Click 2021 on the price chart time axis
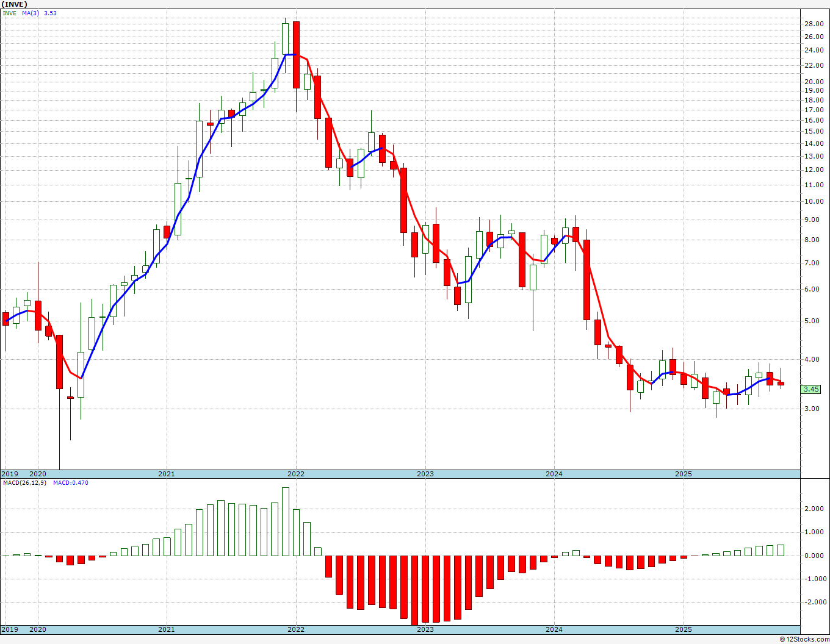 tap(167, 474)
